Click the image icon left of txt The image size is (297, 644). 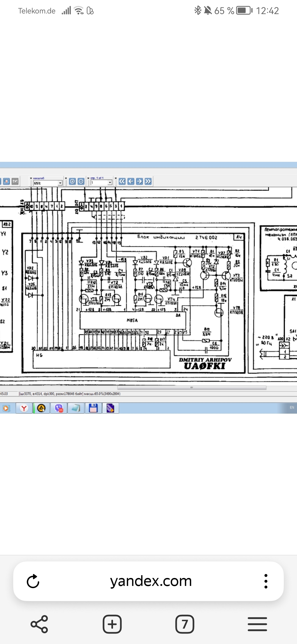point(6,181)
